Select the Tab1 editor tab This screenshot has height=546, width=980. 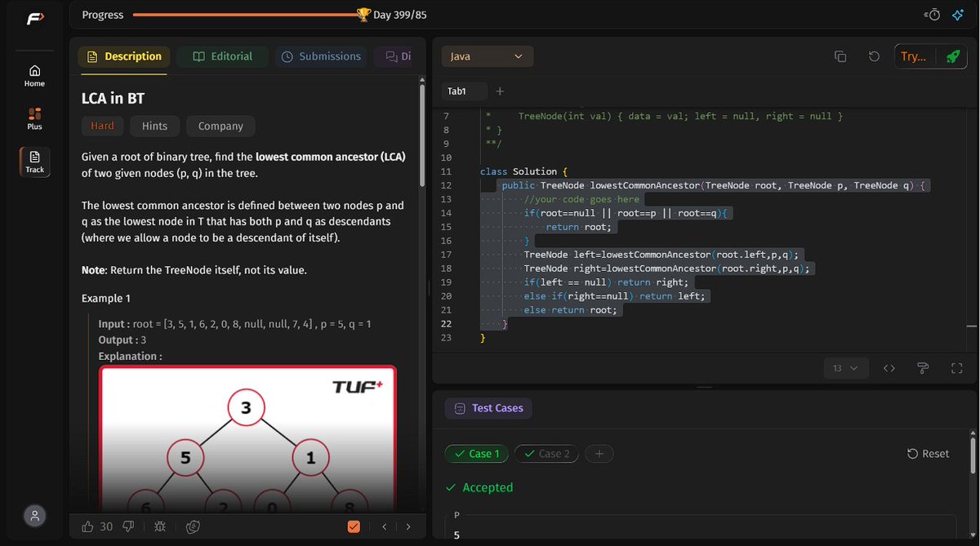(x=463, y=91)
